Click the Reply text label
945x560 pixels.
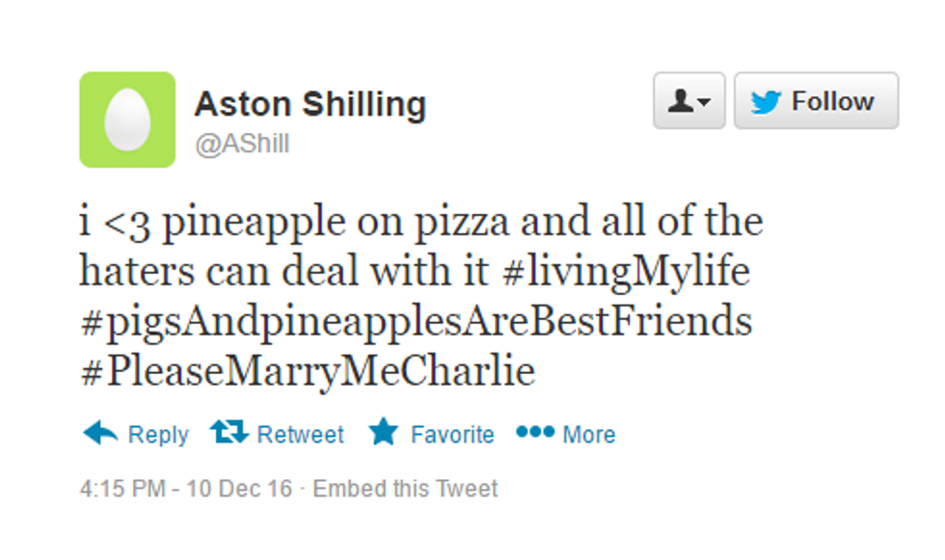(x=158, y=435)
